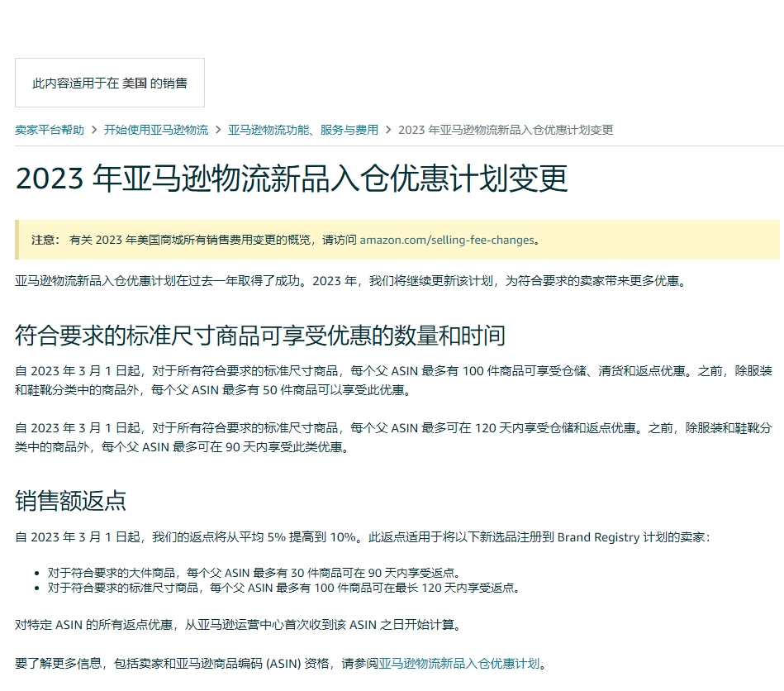Open 亚马逊物流功能、服务与费用 breadcrumb link

click(x=303, y=130)
